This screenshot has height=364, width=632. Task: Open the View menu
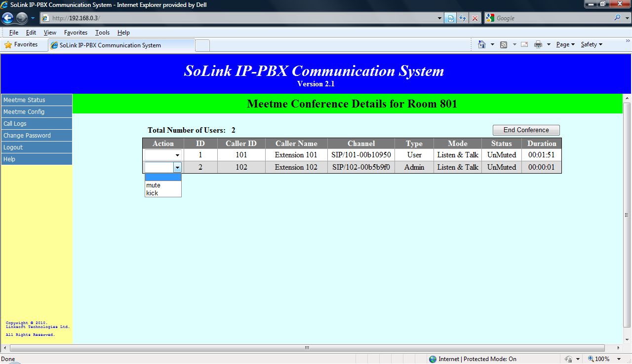[50, 33]
